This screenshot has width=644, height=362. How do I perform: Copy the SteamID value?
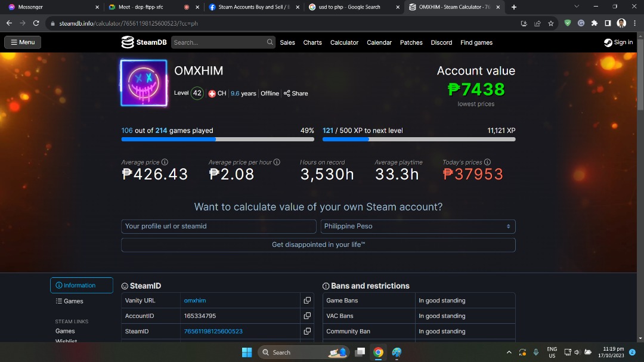(x=307, y=331)
